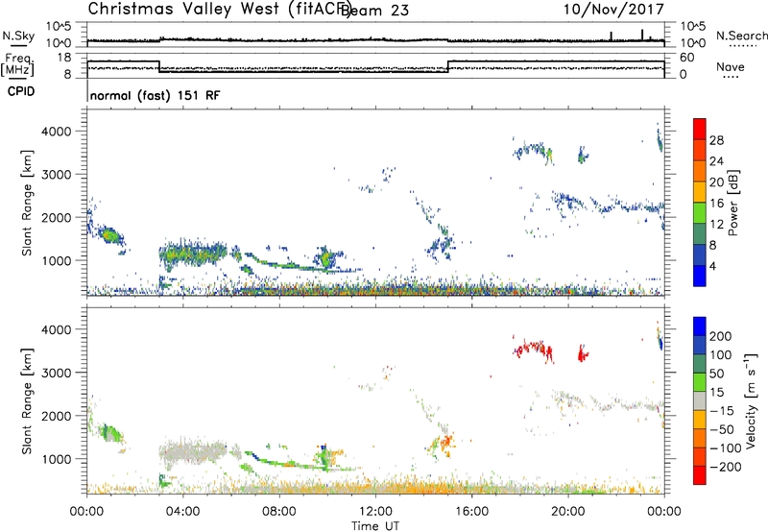Click the blue 200 velocity colorbar segment

(700, 326)
